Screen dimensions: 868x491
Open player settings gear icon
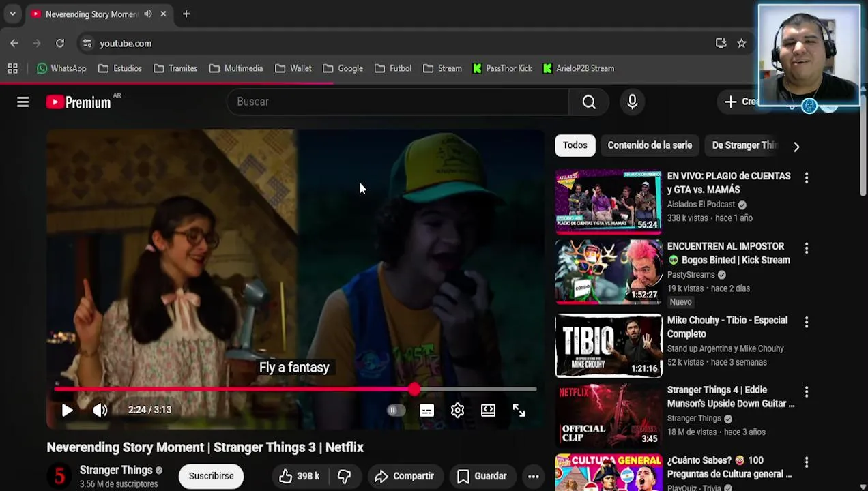point(457,411)
